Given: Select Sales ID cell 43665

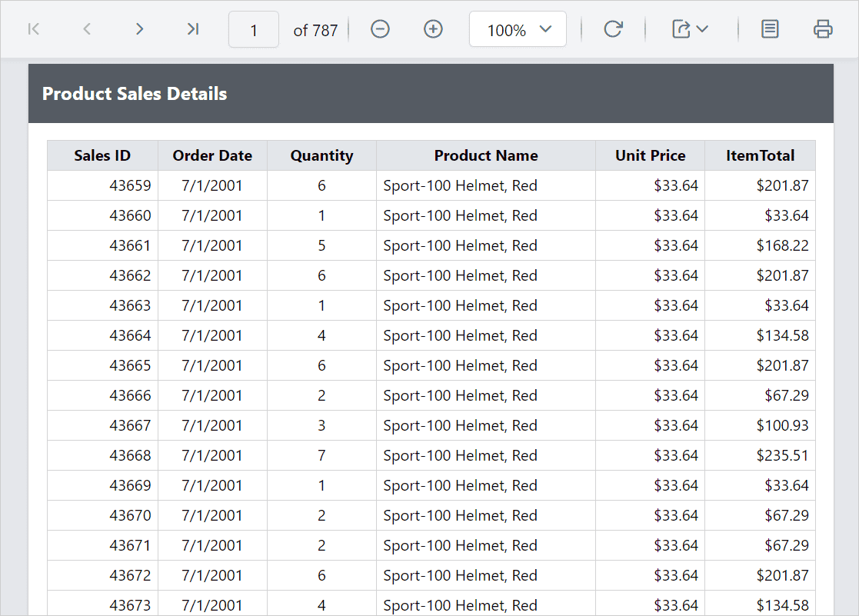Looking at the screenshot, I should [x=102, y=365].
